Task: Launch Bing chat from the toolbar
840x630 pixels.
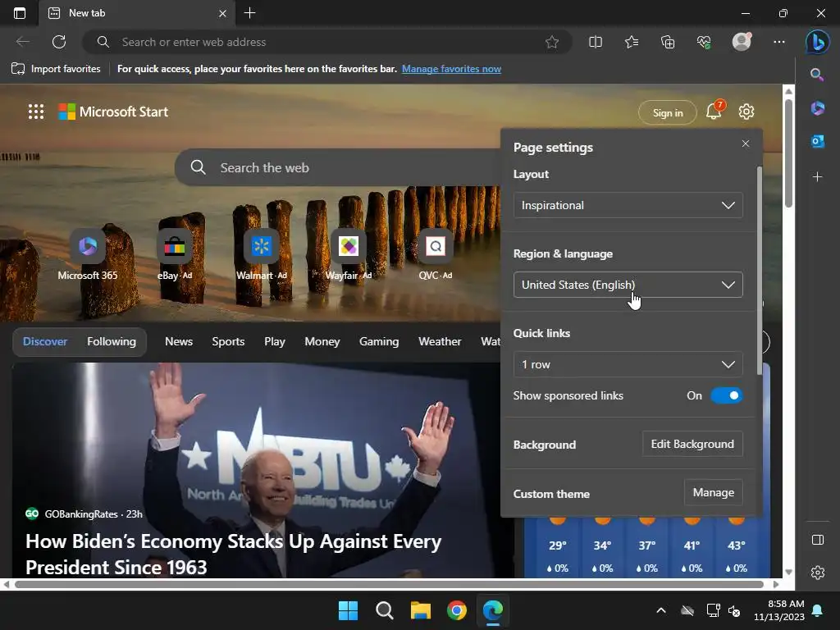Action: pos(817,42)
